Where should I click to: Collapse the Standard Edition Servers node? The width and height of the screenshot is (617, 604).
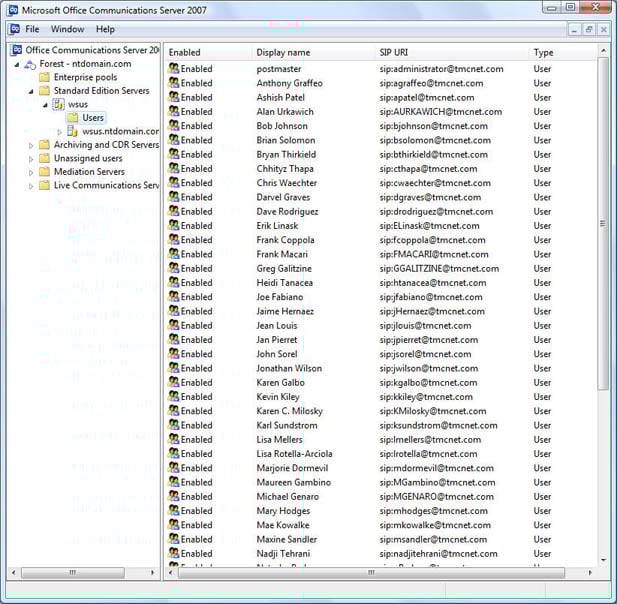31,91
